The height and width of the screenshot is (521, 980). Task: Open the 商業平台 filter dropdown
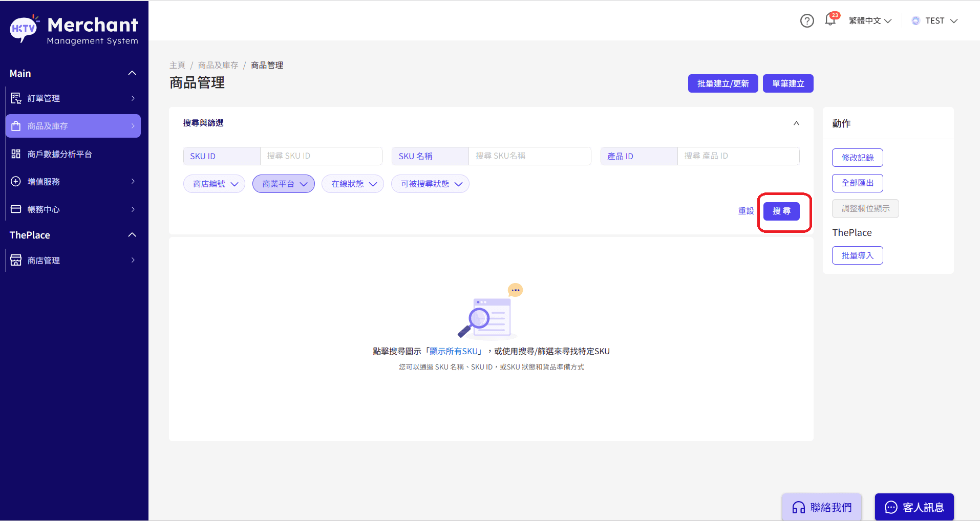click(x=284, y=184)
